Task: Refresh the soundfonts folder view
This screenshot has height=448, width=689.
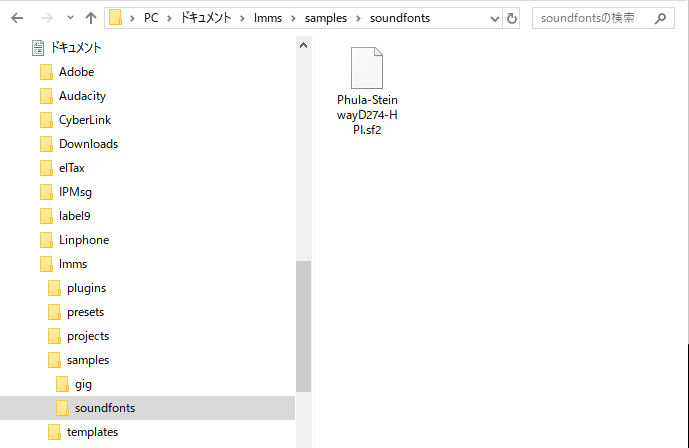Action: (511, 18)
